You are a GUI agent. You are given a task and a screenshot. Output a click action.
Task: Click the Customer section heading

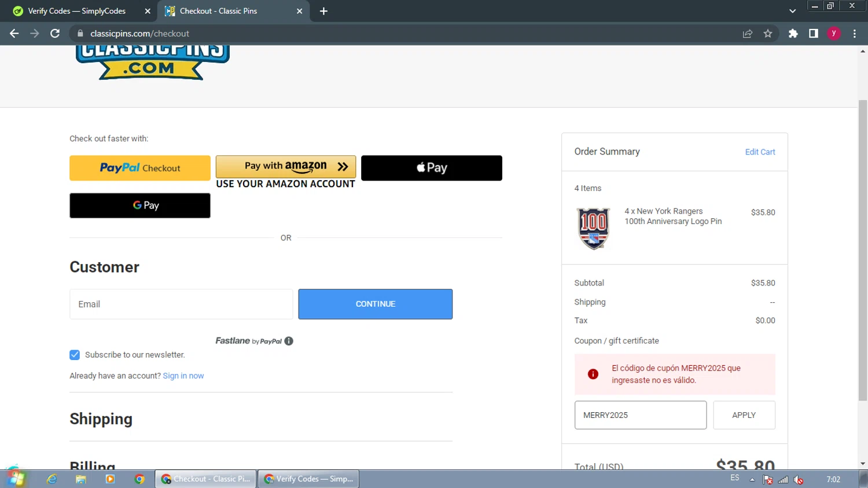pyautogui.click(x=105, y=267)
